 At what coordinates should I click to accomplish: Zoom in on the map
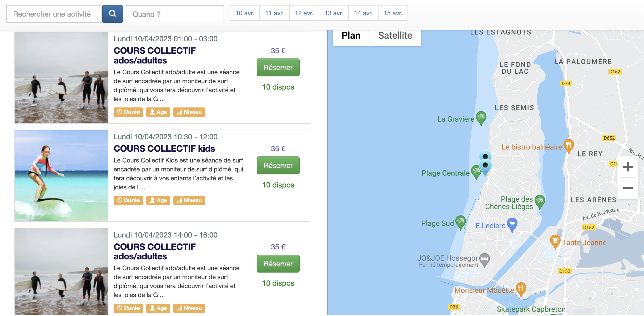pos(628,167)
